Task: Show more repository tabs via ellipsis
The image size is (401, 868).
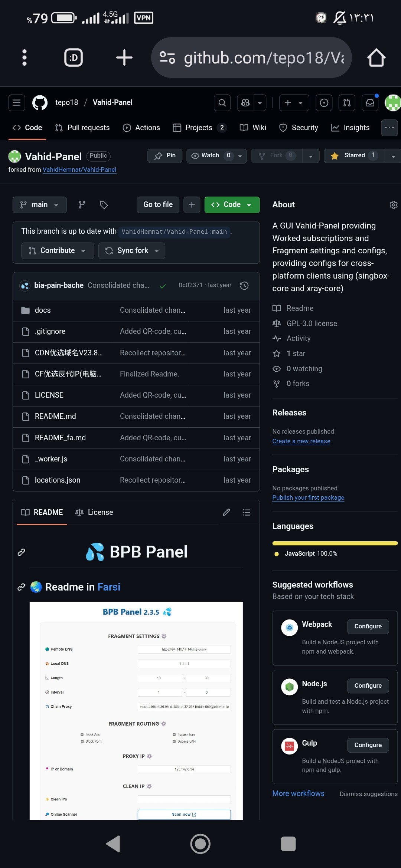Action: click(x=389, y=128)
